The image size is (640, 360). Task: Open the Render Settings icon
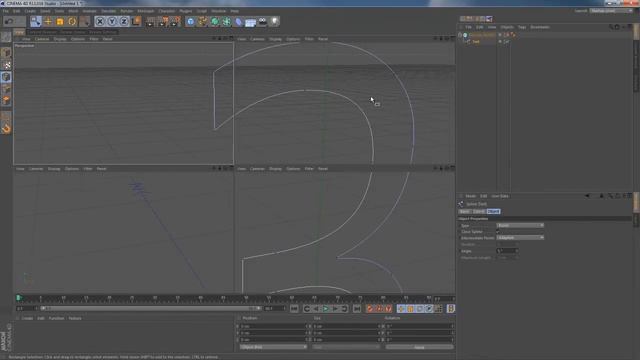(x=175, y=21)
